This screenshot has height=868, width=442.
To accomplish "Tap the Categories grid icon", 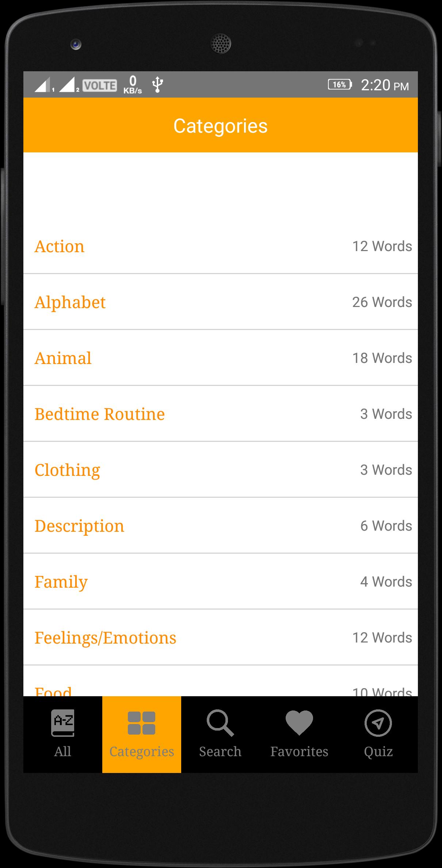I will point(142,723).
